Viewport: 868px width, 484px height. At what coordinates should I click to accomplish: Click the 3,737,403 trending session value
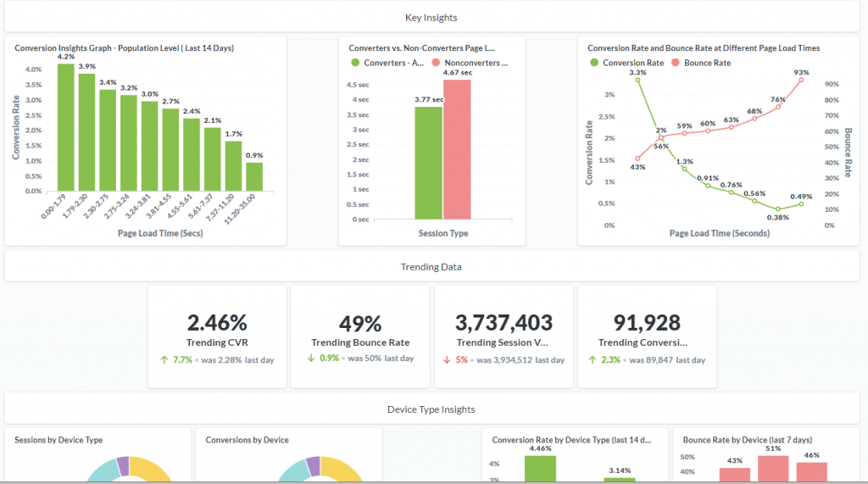coord(504,323)
